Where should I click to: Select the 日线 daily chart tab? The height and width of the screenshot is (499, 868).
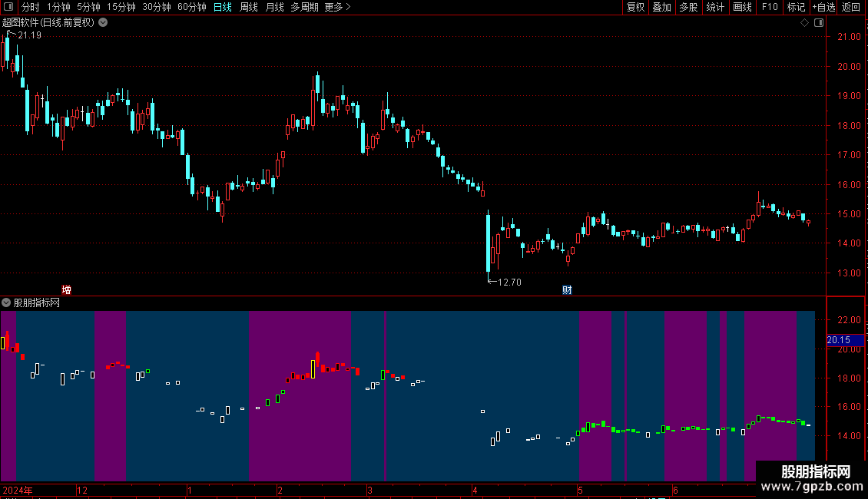(223, 7)
